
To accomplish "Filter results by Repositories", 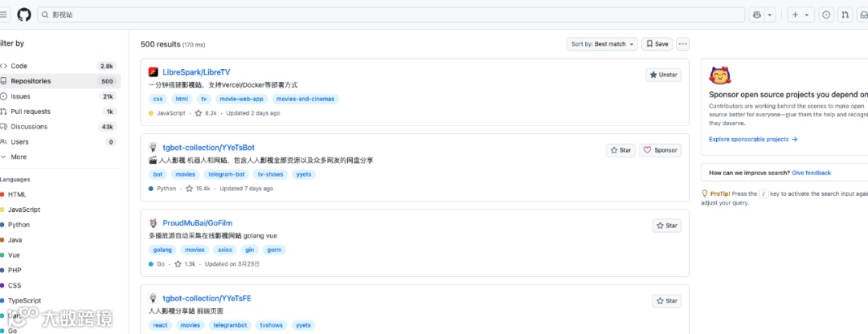I will 59,81.
